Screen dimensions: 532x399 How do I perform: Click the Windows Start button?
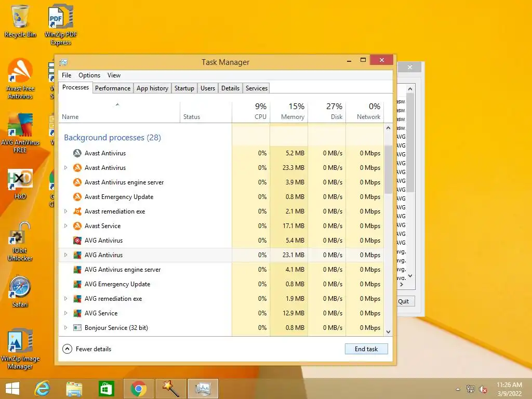click(x=12, y=389)
